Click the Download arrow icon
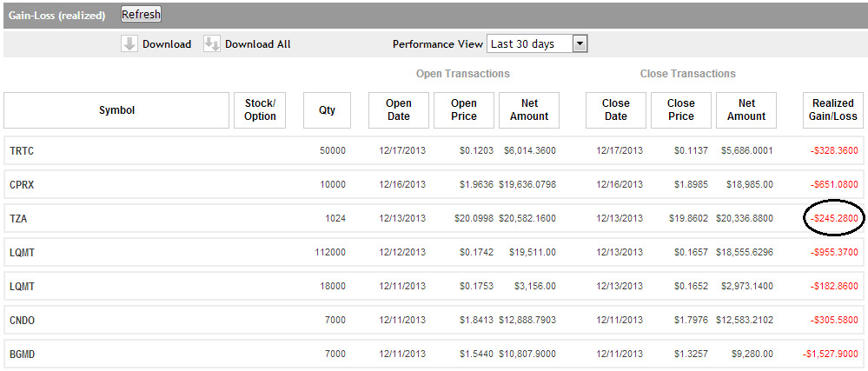Viewport: 868px width, 371px height. (x=129, y=44)
